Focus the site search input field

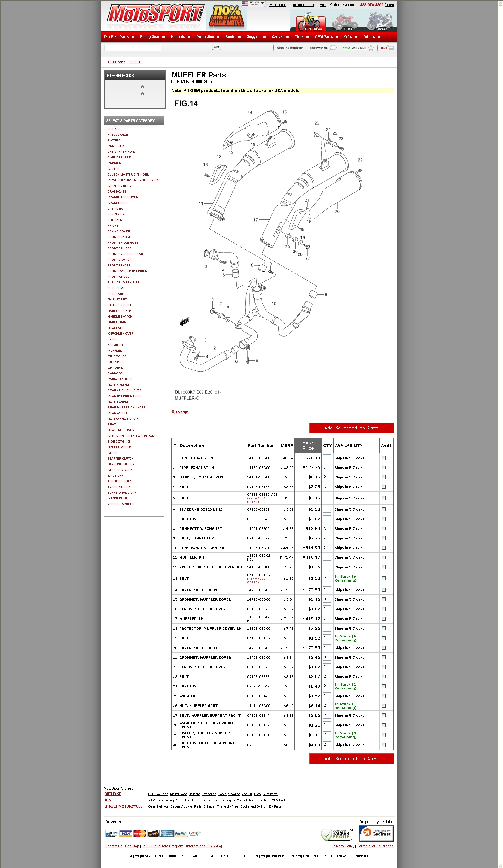[x=132, y=48]
